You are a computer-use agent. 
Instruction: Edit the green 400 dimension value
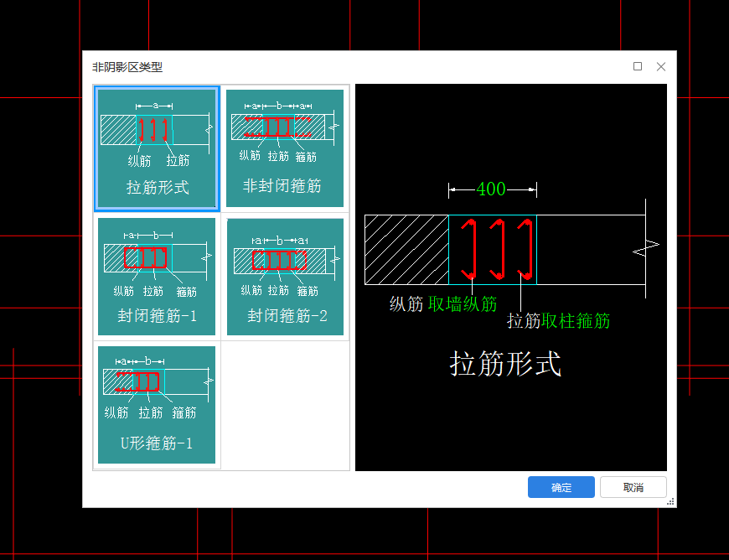tap(491, 189)
